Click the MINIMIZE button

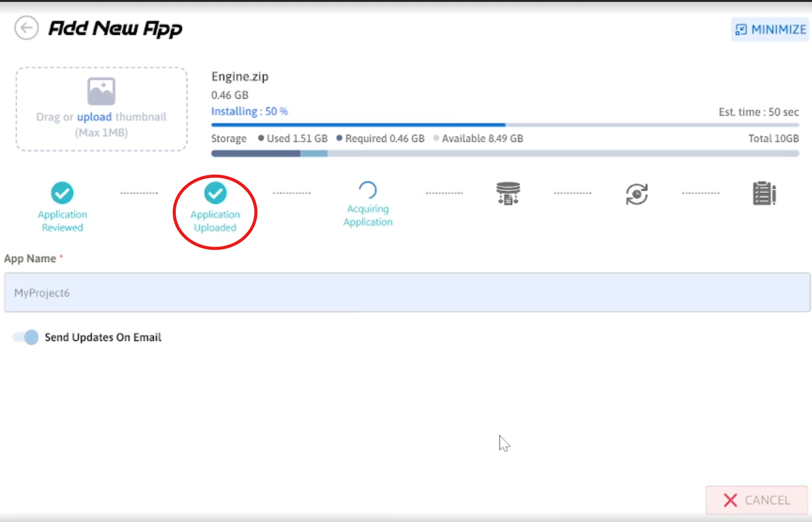point(769,29)
